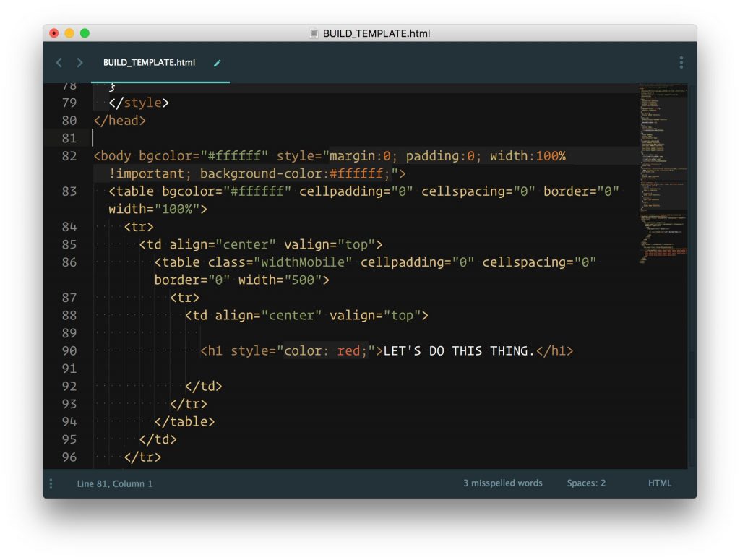The height and width of the screenshot is (560, 740).
Task: Open the tab bar three-dot menu
Action: point(681,62)
